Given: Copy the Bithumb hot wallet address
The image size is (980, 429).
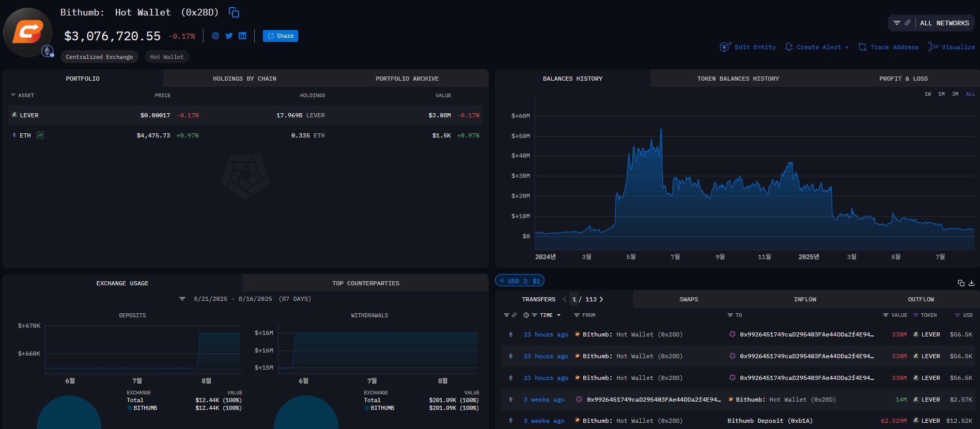Looking at the screenshot, I should (x=234, y=12).
